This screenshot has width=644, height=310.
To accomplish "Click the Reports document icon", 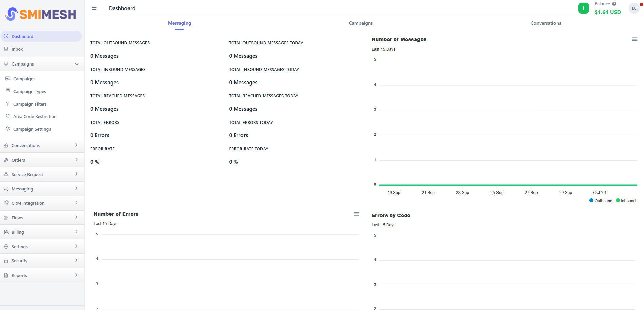I will pos(6,275).
